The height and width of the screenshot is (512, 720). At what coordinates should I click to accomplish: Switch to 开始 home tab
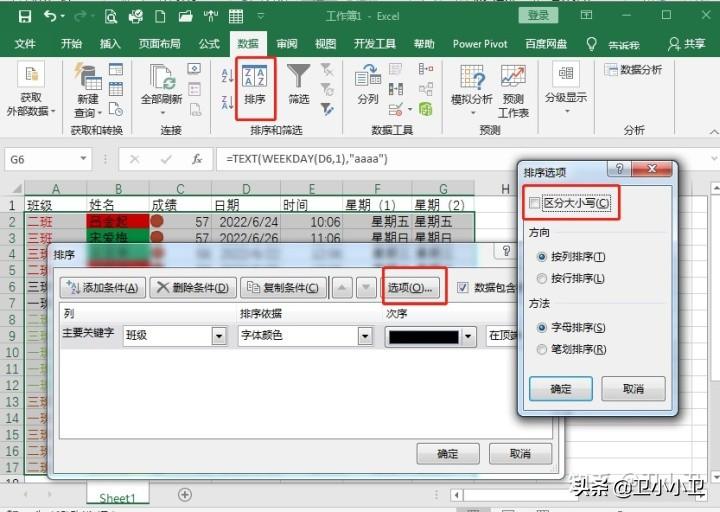[x=71, y=44]
